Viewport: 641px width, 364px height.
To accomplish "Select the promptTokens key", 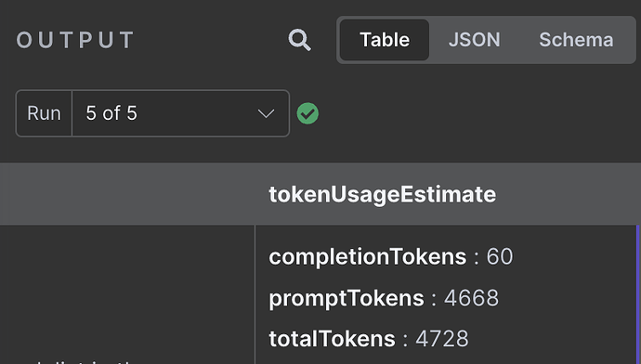I will (x=347, y=298).
